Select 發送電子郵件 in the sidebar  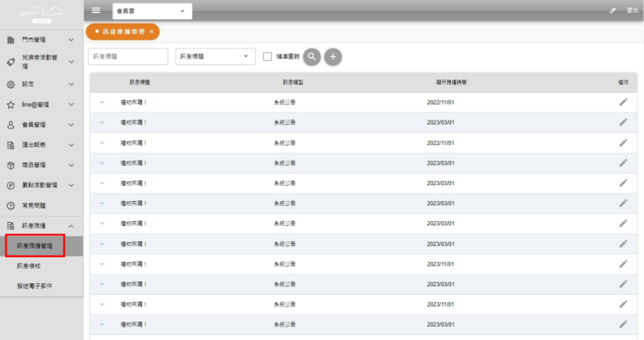coord(34,286)
